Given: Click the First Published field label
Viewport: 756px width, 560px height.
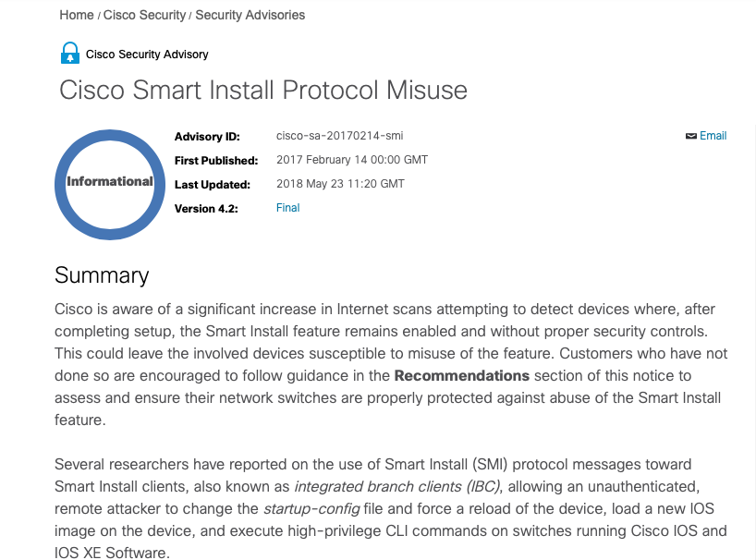Looking at the screenshot, I should tap(216, 161).
